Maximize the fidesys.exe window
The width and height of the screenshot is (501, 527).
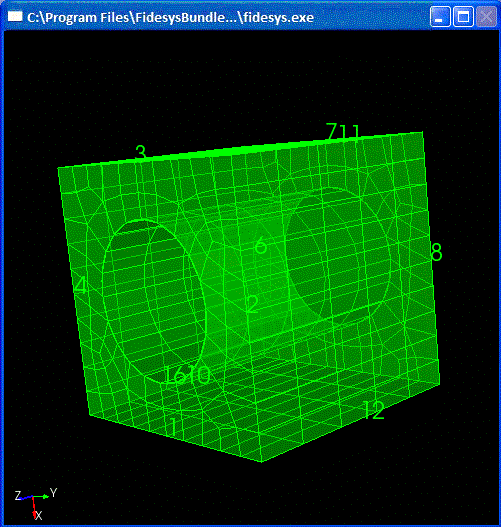[x=463, y=16]
